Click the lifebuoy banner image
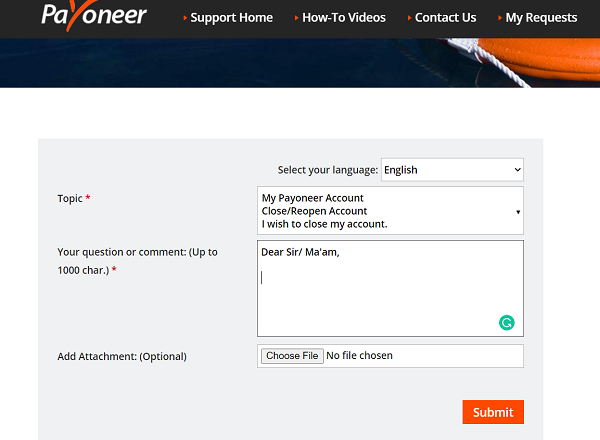Screen dimensions: 600x440 pyautogui.click(x=300, y=63)
